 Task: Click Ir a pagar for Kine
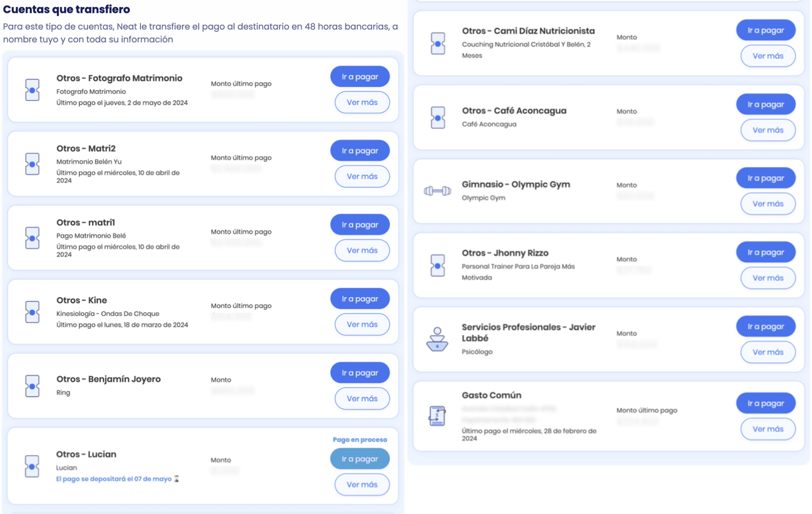360,299
